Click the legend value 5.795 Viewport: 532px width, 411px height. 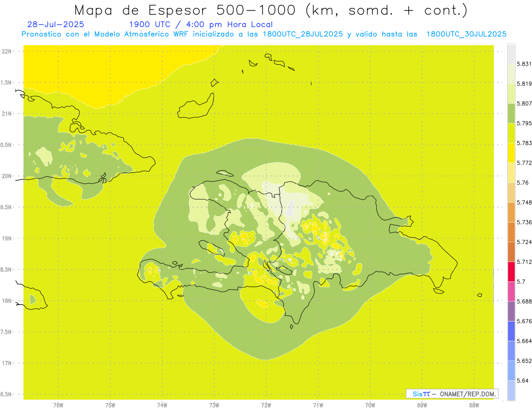tap(524, 123)
